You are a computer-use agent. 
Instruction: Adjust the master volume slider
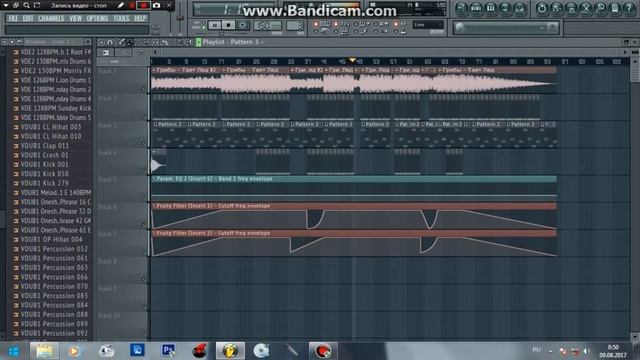click(180, 18)
